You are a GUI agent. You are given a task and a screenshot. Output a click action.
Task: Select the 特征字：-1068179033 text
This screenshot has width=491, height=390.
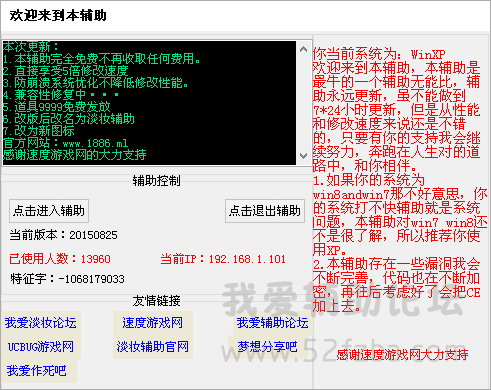pyautogui.click(x=67, y=279)
